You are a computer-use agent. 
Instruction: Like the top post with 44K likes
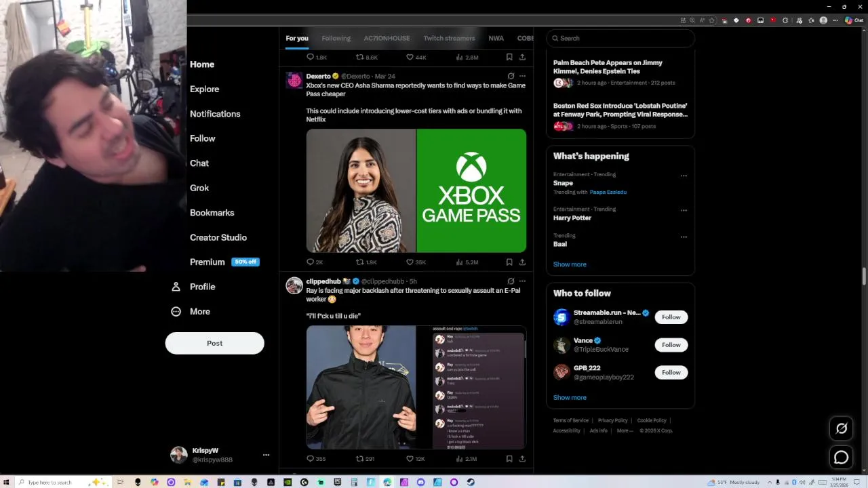416,58
